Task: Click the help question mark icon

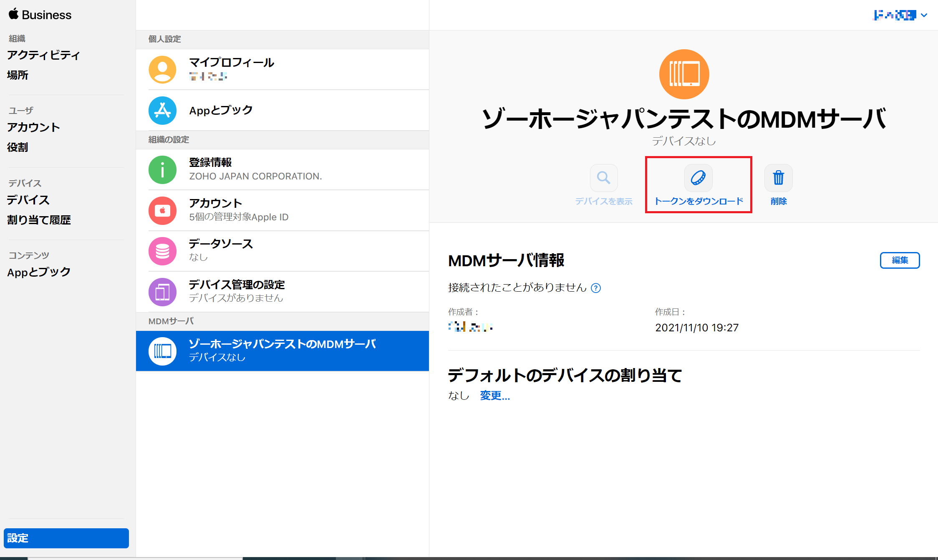Action: (x=596, y=288)
